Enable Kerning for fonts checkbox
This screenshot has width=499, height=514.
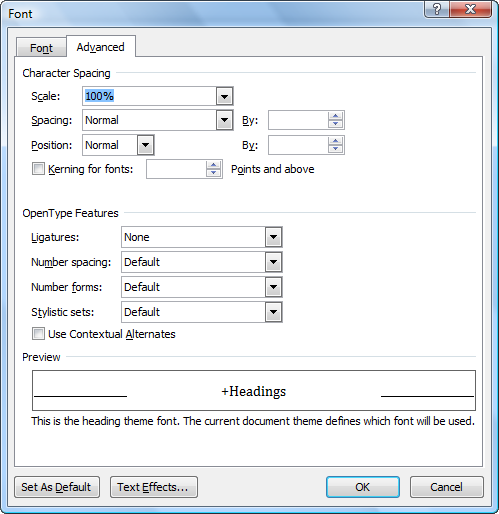(x=38, y=169)
